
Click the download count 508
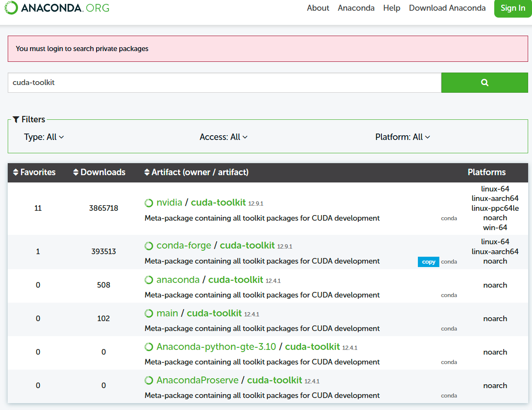coord(103,285)
